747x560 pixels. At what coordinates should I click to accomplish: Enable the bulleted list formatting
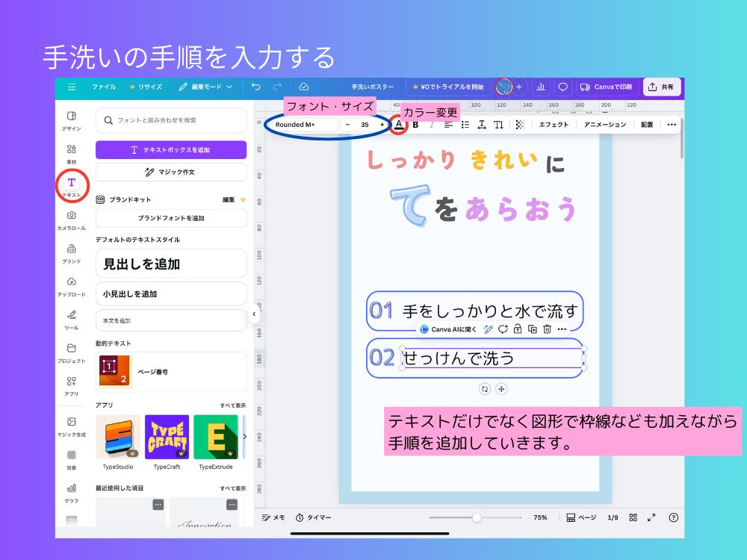(x=465, y=125)
